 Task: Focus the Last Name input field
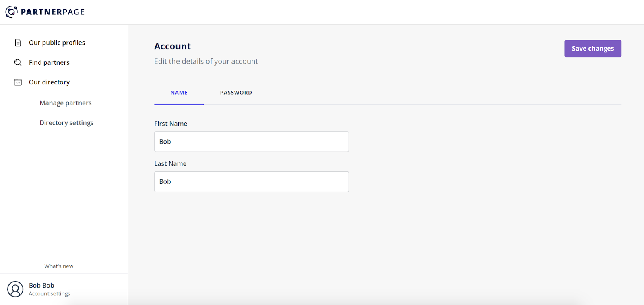coord(251,182)
